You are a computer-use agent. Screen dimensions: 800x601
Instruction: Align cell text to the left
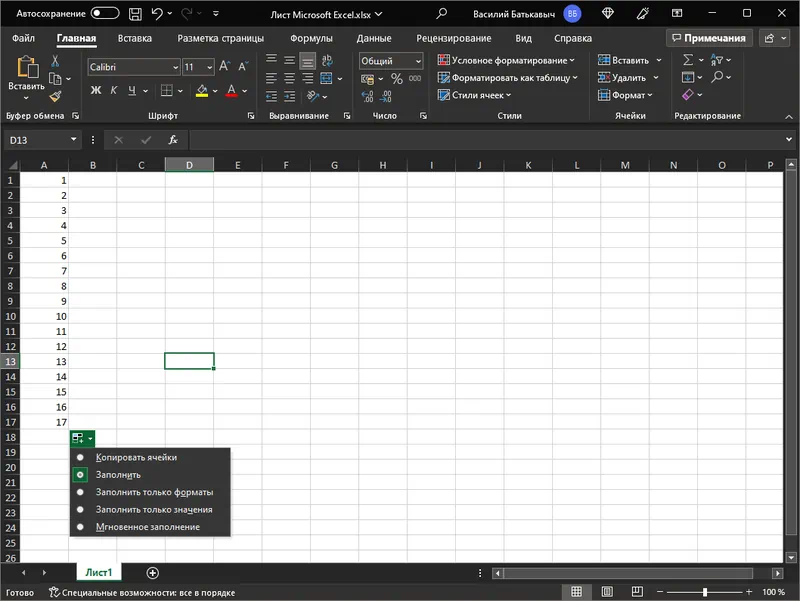[x=271, y=78]
